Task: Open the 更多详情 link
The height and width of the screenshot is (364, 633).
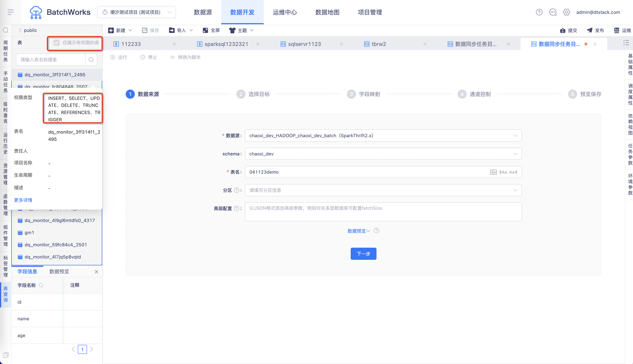Action: (23, 200)
